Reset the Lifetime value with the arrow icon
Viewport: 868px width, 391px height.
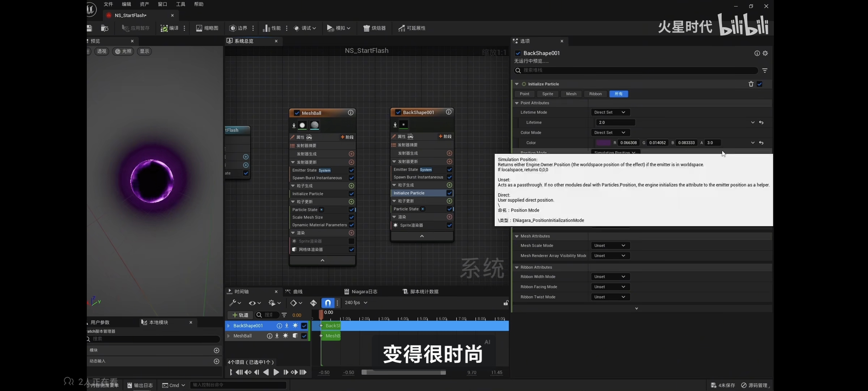point(761,122)
